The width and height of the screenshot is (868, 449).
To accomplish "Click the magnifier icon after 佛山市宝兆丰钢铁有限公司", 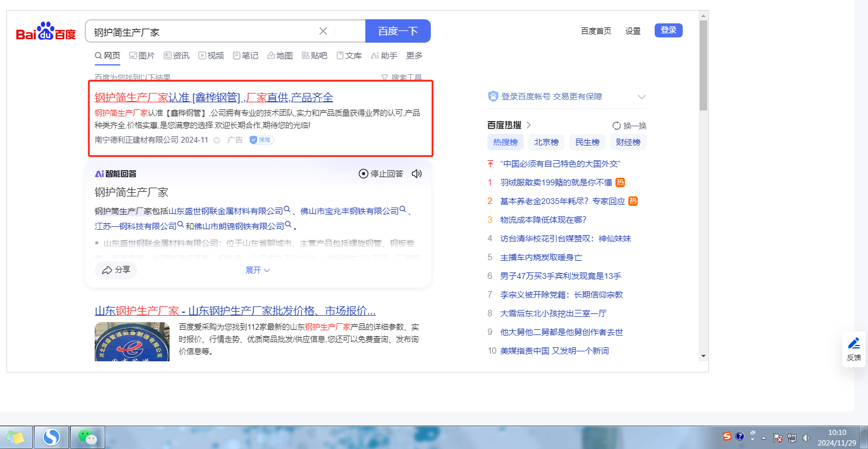I will coord(403,210).
